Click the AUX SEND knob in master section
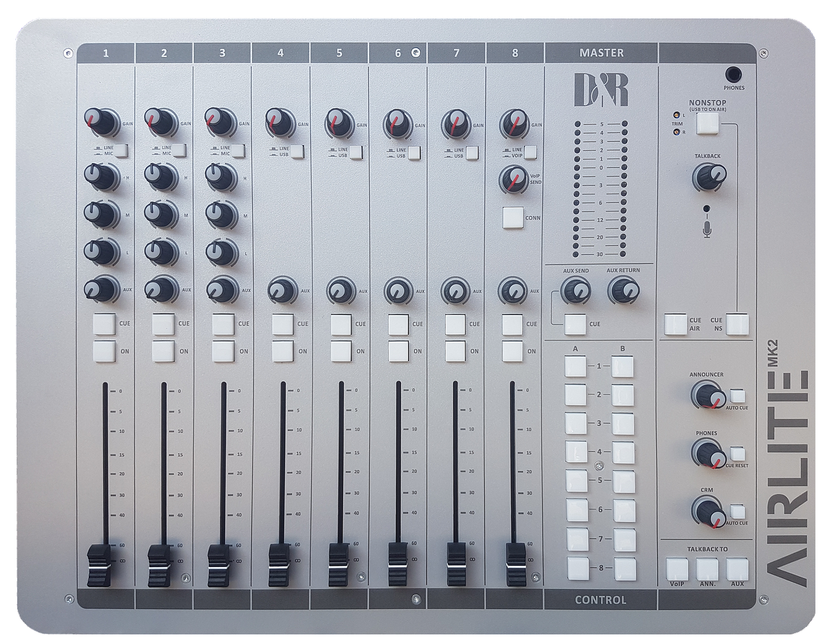The image size is (840, 639). tap(575, 292)
